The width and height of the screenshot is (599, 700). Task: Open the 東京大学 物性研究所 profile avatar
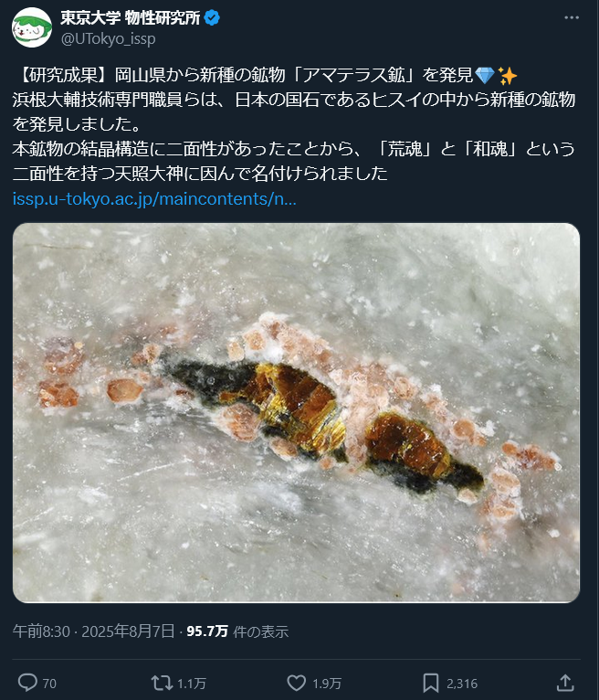[x=32, y=27]
